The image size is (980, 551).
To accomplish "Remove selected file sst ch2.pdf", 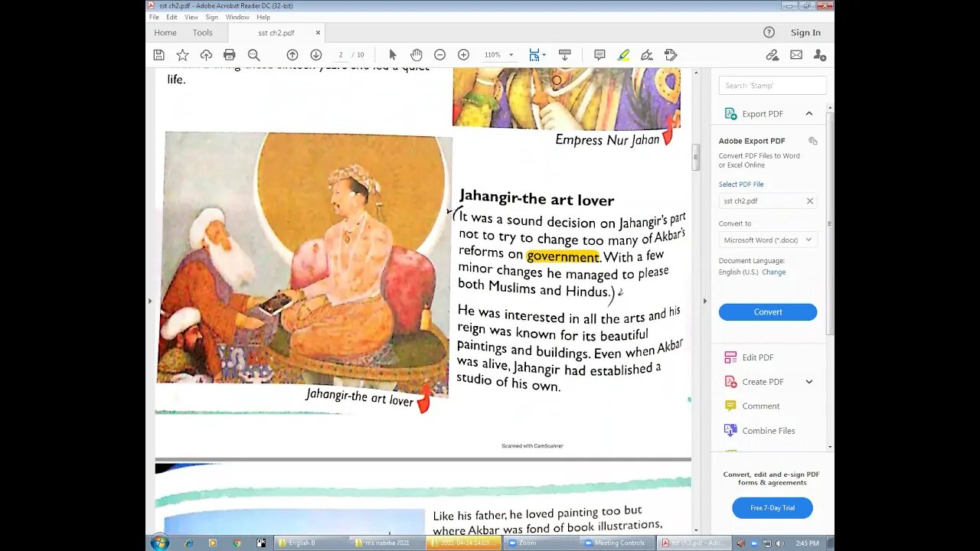I will [x=809, y=201].
